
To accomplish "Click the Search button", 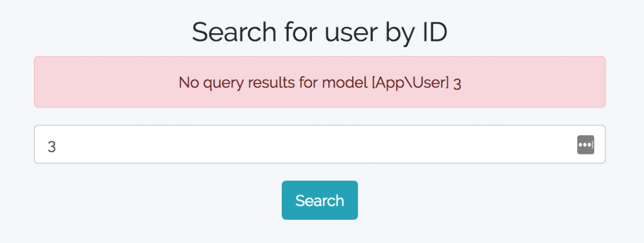I will tap(319, 200).
